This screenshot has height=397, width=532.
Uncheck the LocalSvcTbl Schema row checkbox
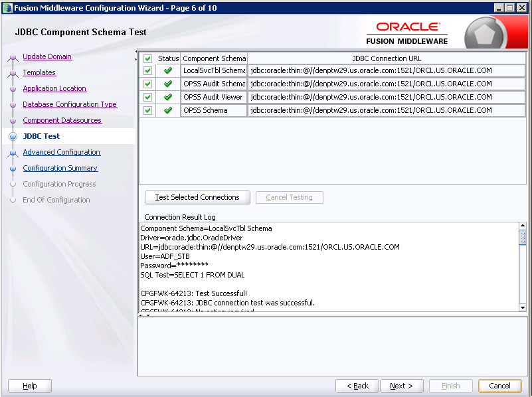click(147, 70)
